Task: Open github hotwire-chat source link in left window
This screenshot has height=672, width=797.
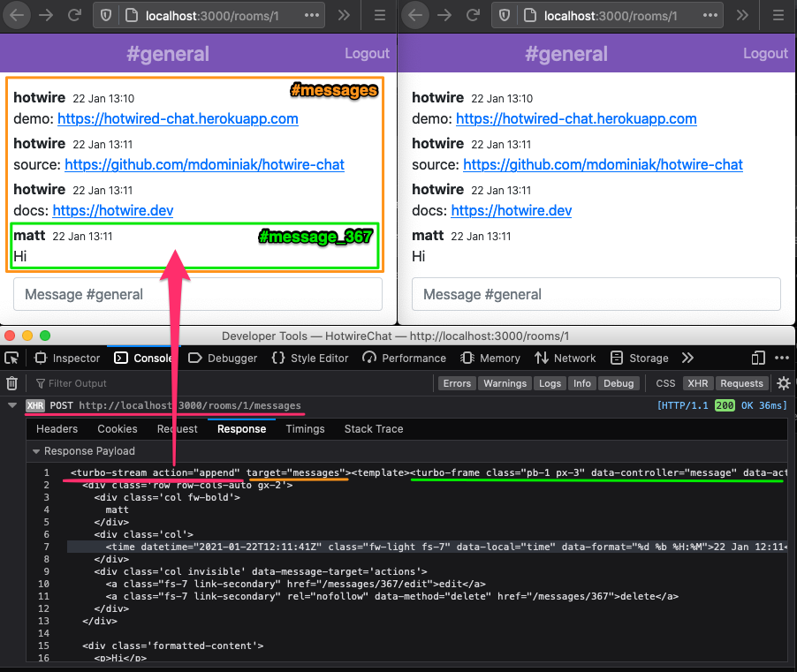Action: (204, 164)
